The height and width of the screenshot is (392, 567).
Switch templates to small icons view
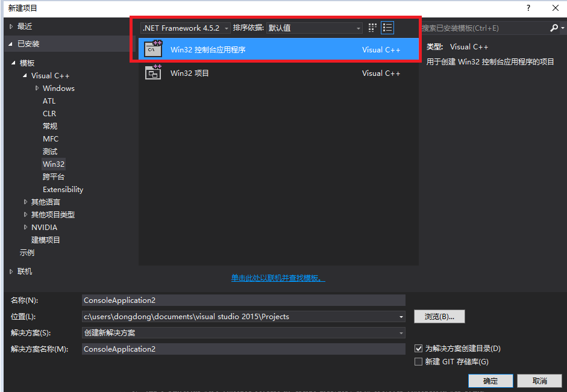coord(372,28)
